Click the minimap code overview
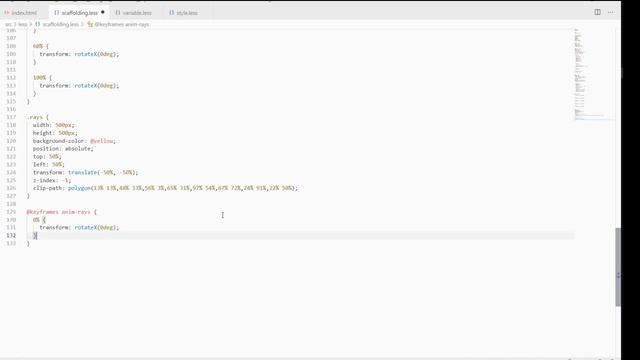Viewport: 640px width, 360px height. pyautogui.click(x=594, y=74)
